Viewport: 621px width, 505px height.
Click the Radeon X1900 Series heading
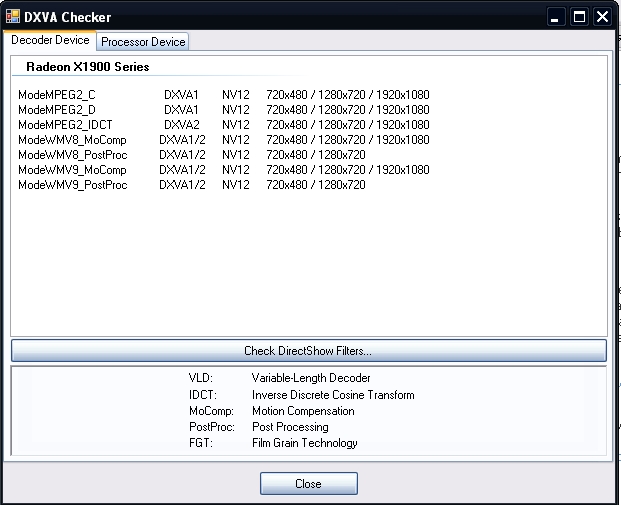coord(88,67)
